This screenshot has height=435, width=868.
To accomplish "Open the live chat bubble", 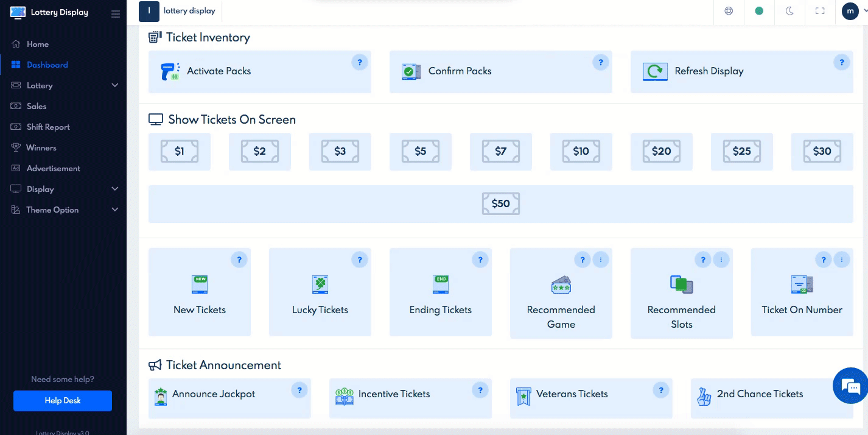I will (850, 386).
